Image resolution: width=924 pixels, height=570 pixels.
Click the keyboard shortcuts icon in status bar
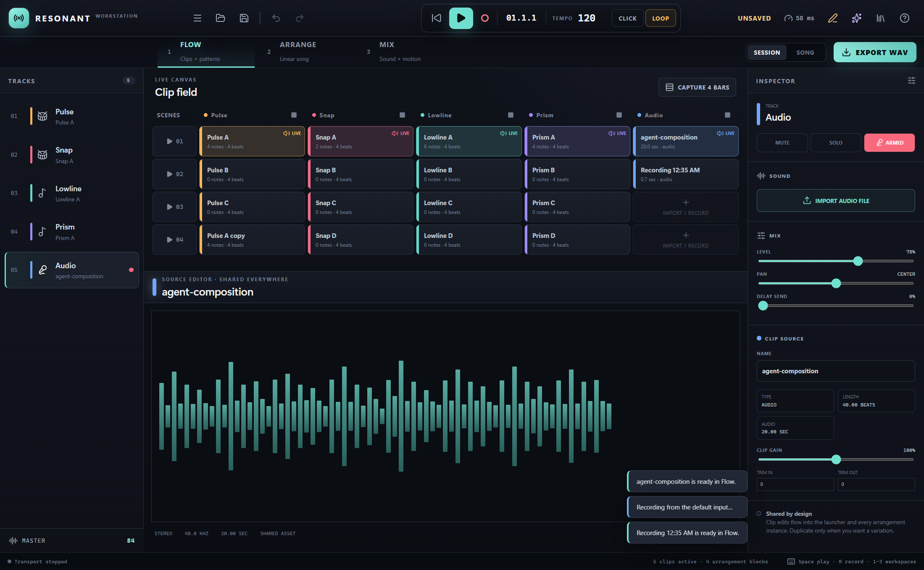coord(791,562)
